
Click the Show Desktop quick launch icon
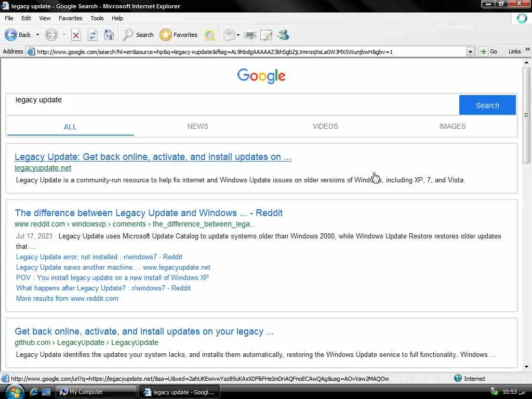[46, 392]
